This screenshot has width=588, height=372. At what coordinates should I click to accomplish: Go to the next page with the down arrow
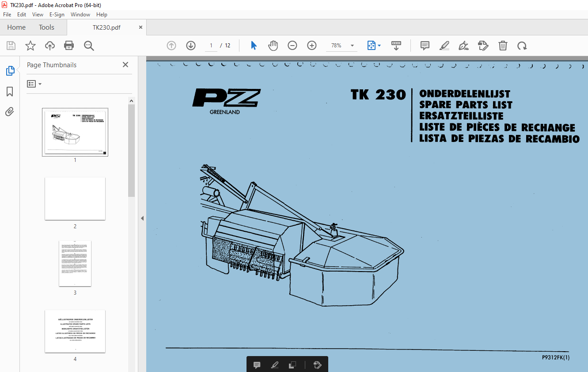point(191,46)
